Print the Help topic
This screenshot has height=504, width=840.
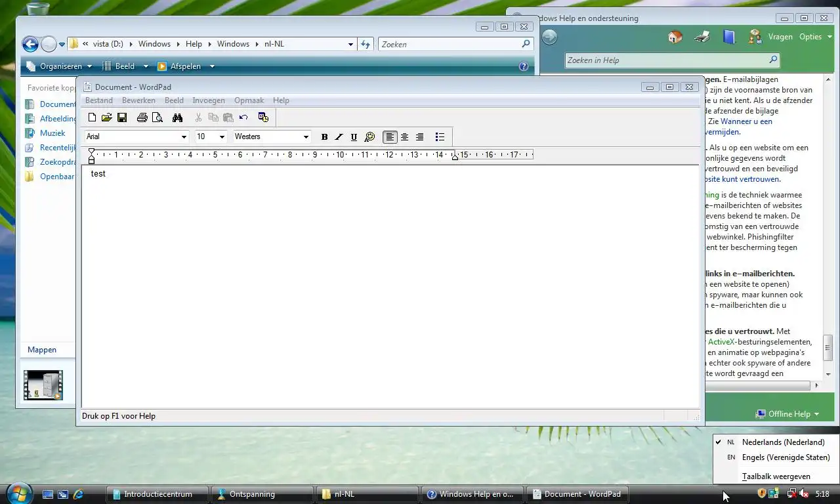click(x=702, y=37)
